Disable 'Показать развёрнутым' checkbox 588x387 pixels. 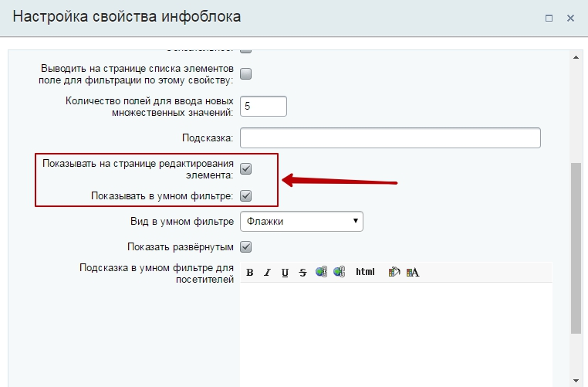pyautogui.click(x=246, y=247)
